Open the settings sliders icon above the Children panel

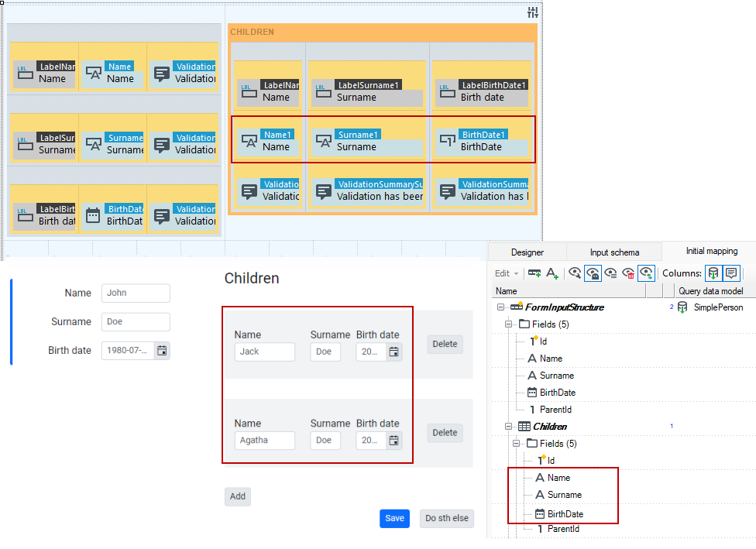click(x=532, y=12)
